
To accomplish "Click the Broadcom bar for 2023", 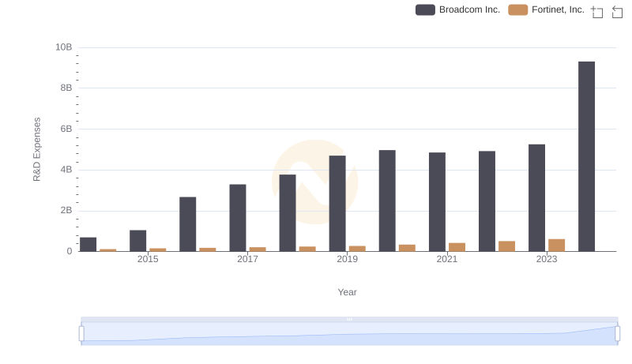I will [x=536, y=198].
